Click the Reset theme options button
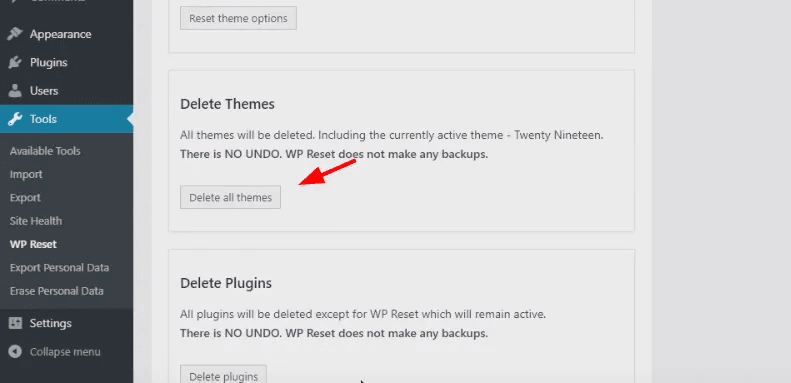The image size is (791, 383). 238,18
